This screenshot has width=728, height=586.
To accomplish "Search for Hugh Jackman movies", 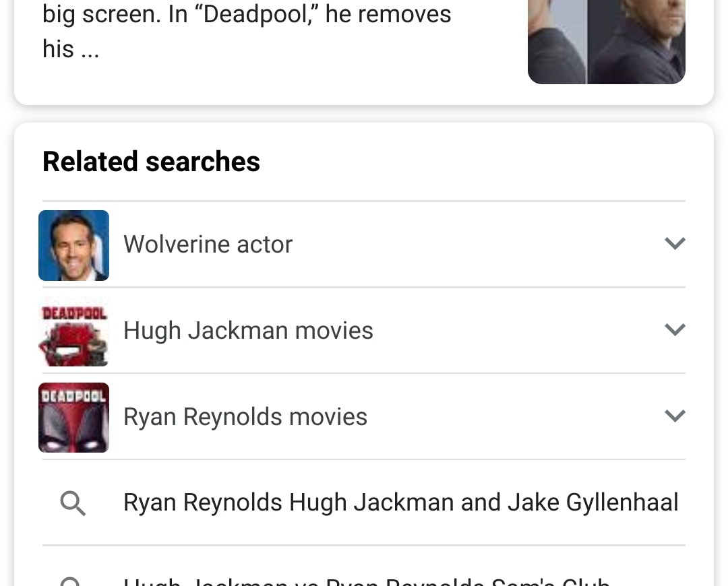I will click(248, 331).
